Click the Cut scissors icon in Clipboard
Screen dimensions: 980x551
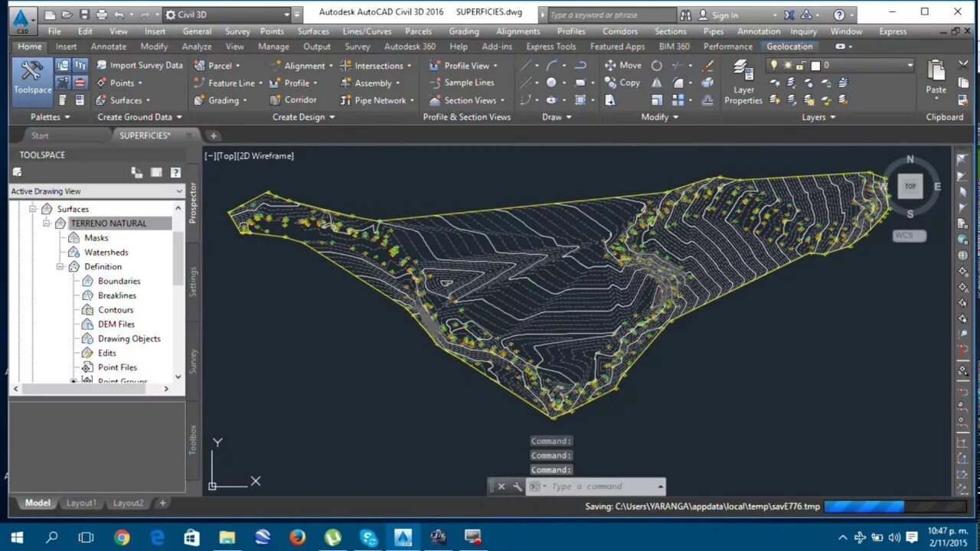(x=962, y=65)
